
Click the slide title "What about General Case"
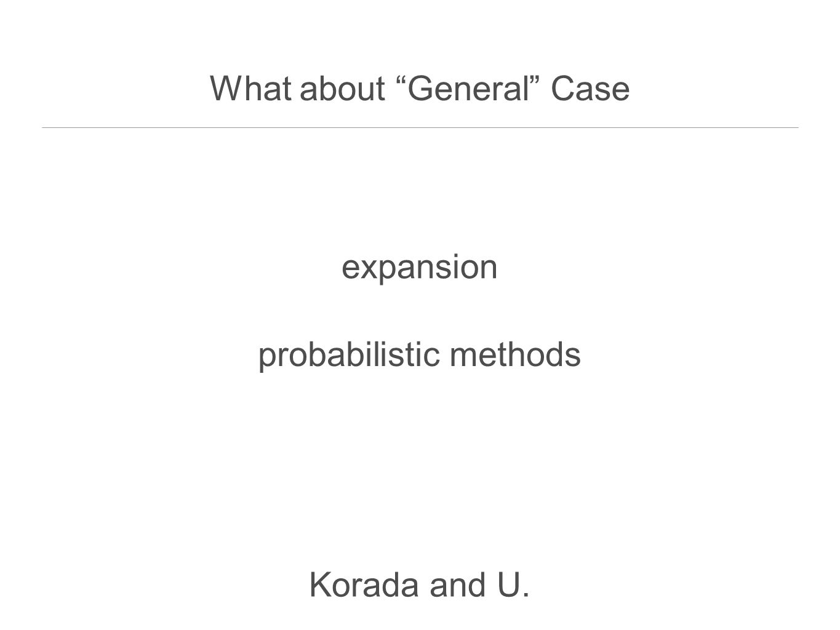[x=420, y=89]
